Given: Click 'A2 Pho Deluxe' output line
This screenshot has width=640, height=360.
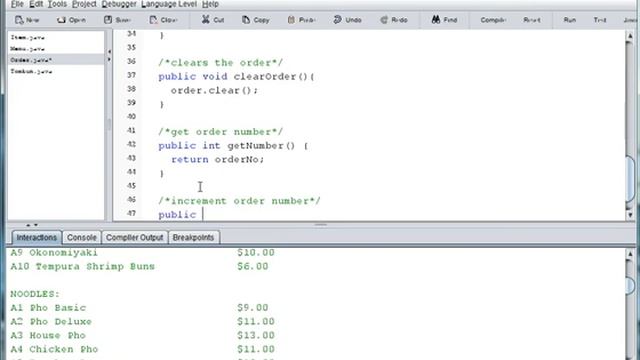Looking at the screenshot, I should tap(51, 322).
